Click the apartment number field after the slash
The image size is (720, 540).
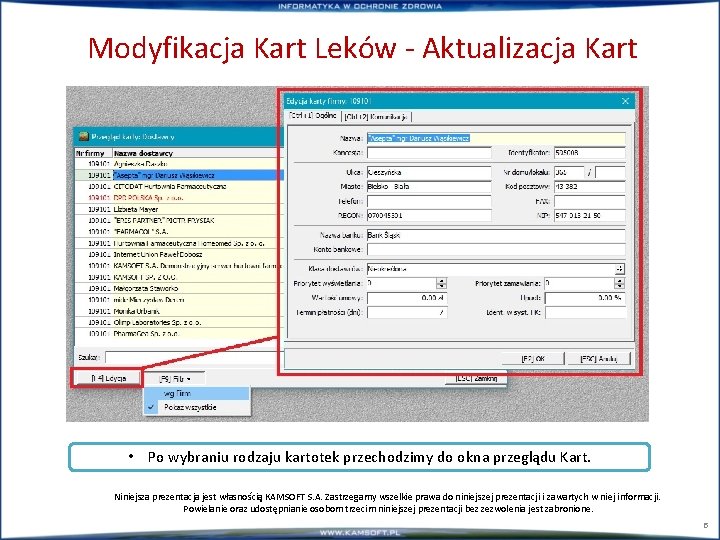coord(610,172)
